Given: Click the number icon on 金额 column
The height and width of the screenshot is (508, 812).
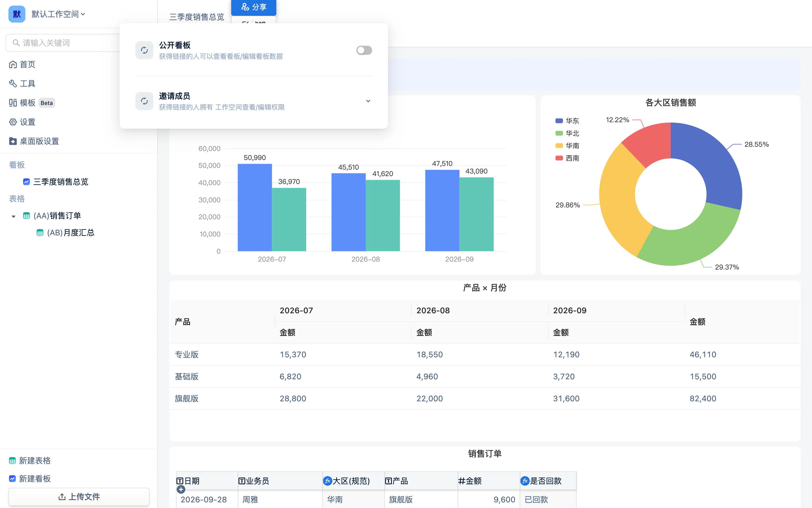Looking at the screenshot, I should pyautogui.click(x=462, y=481).
